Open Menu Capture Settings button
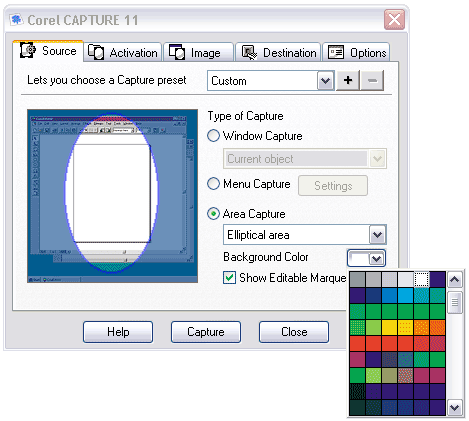The image size is (469, 421). 333,185
